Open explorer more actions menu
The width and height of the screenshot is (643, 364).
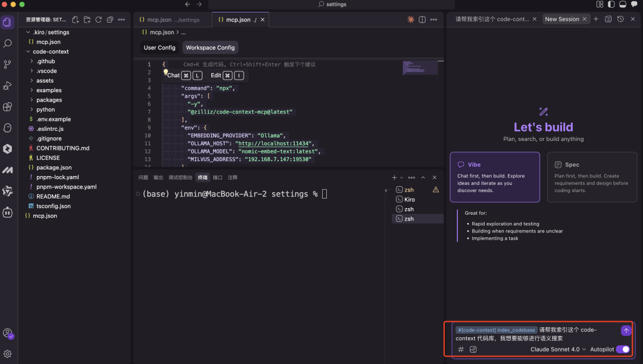pos(121,19)
